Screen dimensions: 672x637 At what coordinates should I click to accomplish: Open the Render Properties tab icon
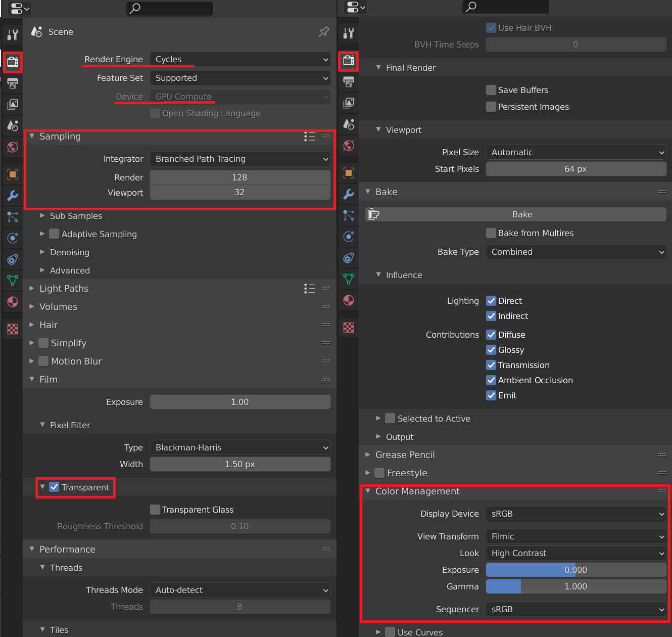(13, 62)
